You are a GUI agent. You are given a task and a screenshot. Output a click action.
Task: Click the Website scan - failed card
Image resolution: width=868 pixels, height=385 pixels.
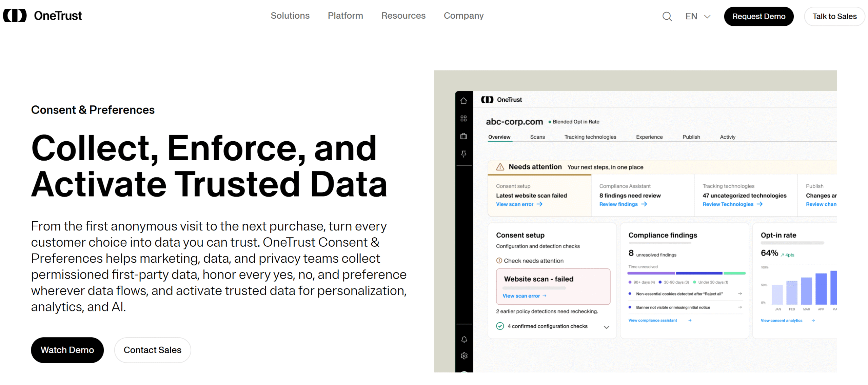tap(553, 286)
